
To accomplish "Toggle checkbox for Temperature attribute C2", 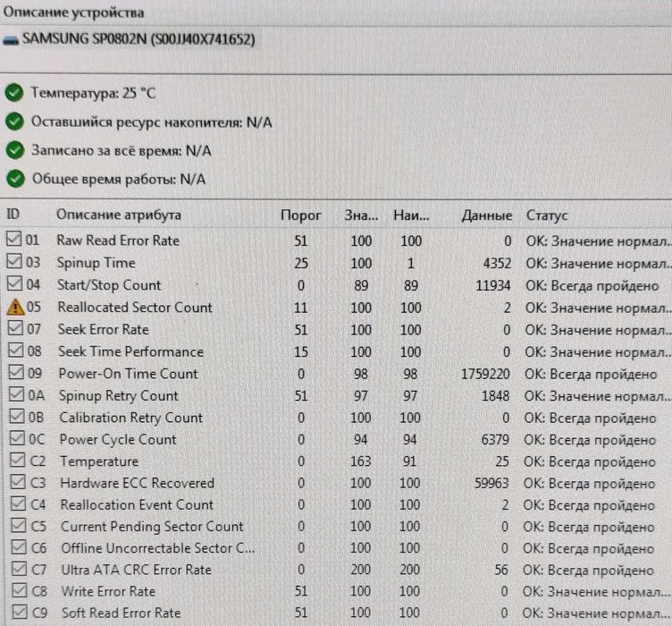I will click(18, 460).
